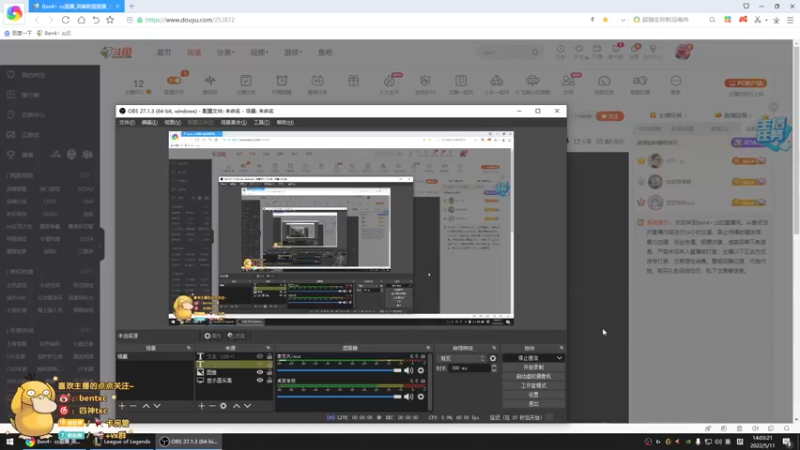Click the audio waveform icon in Douyu toolbar

click(x=210, y=81)
